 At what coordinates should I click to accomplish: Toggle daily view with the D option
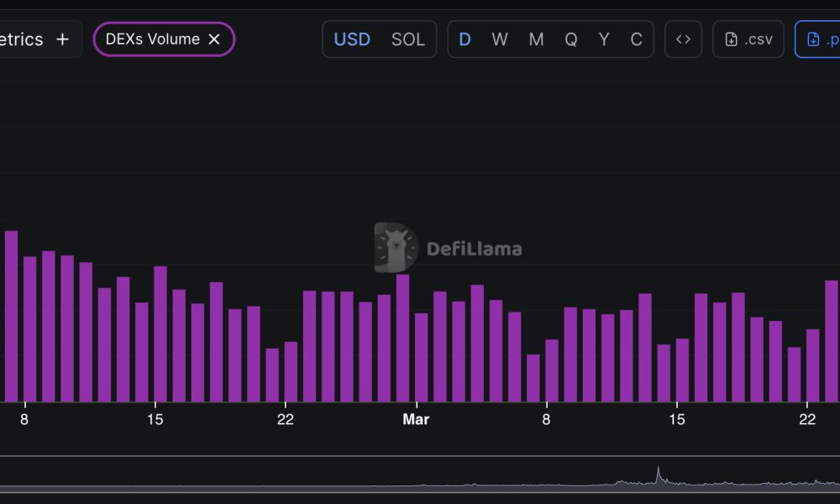tap(465, 39)
